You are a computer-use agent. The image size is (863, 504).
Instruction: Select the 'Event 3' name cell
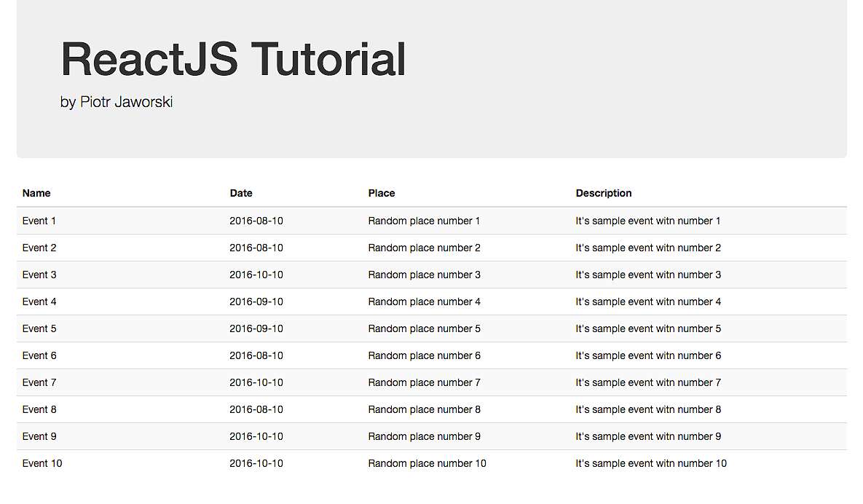pos(39,275)
